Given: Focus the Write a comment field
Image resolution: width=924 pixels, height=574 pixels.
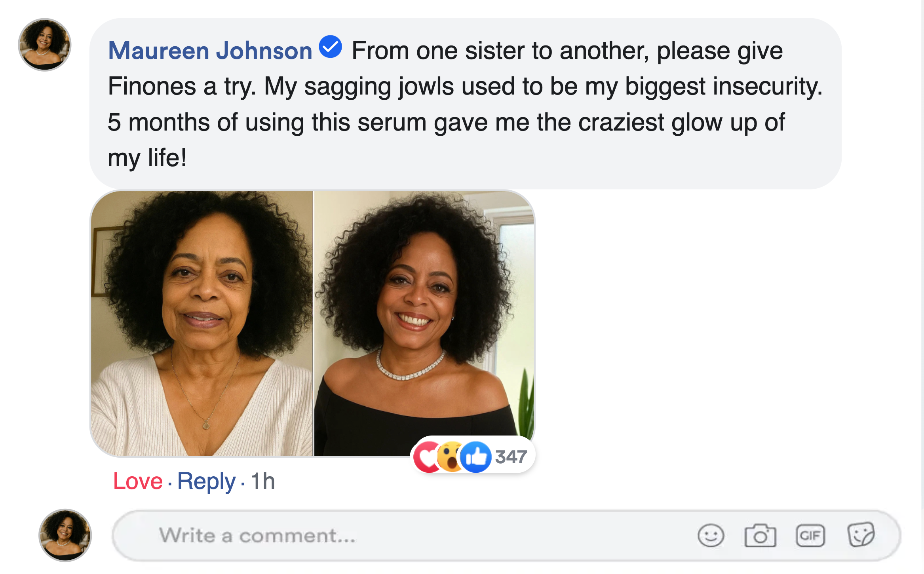Looking at the screenshot, I should coord(396,536).
